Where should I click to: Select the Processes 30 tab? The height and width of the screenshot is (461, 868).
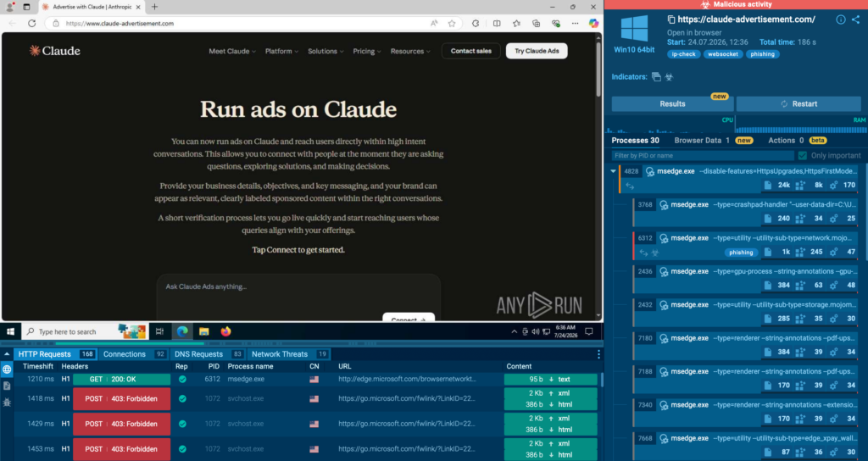click(x=635, y=141)
